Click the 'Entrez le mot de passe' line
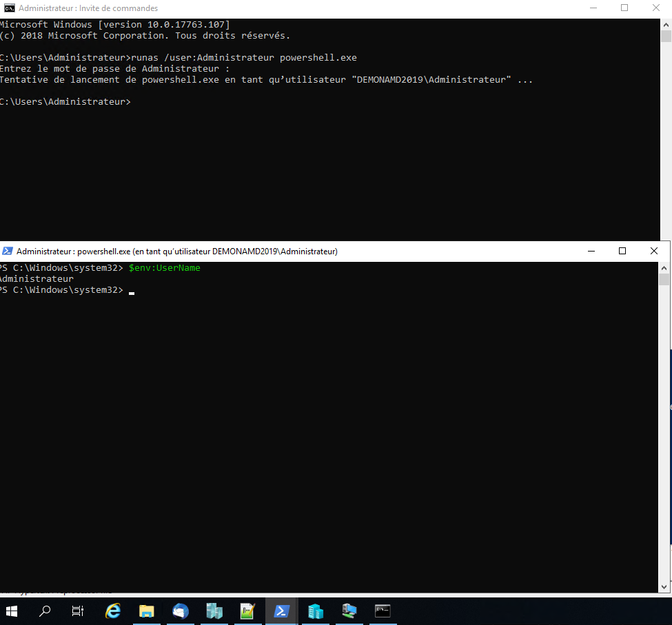The image size is (672, 625). click(114, 68)
